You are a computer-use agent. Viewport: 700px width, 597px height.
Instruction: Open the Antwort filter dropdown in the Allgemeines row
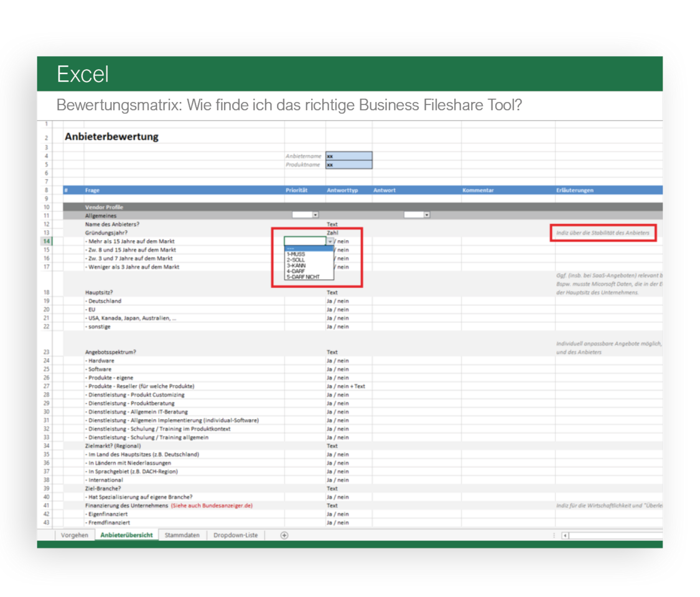click(427, 215)
